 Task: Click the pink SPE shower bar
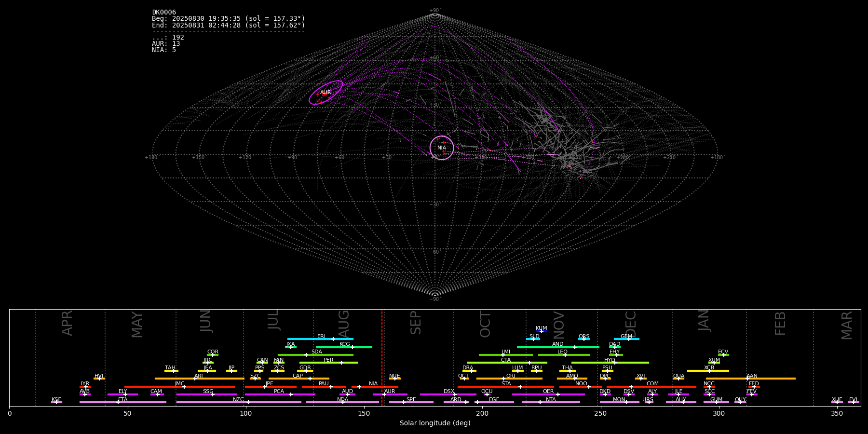tap(411, 402)
